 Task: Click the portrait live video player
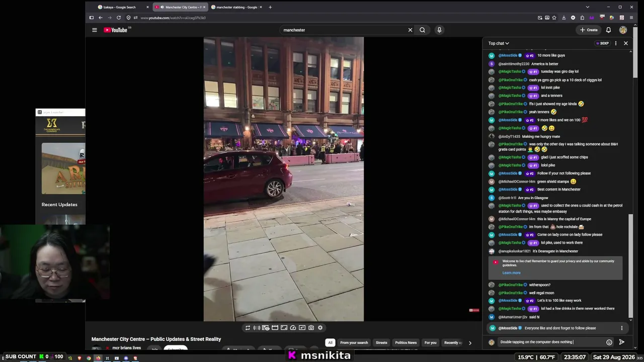pos(283,179)
